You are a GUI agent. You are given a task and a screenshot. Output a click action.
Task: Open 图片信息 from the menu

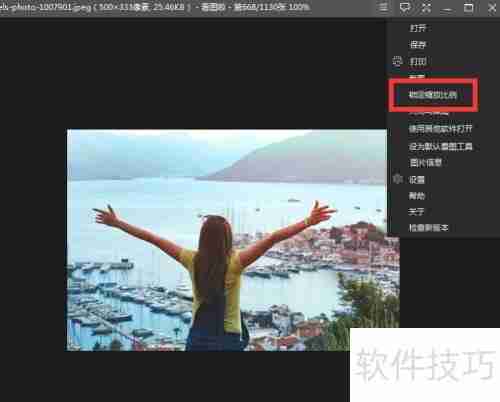pos(426,163)
